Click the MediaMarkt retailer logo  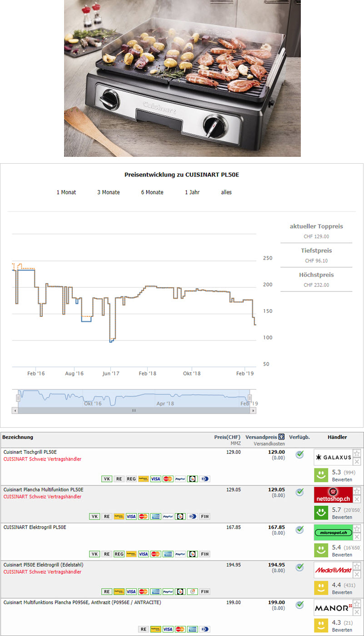(333, 570)
